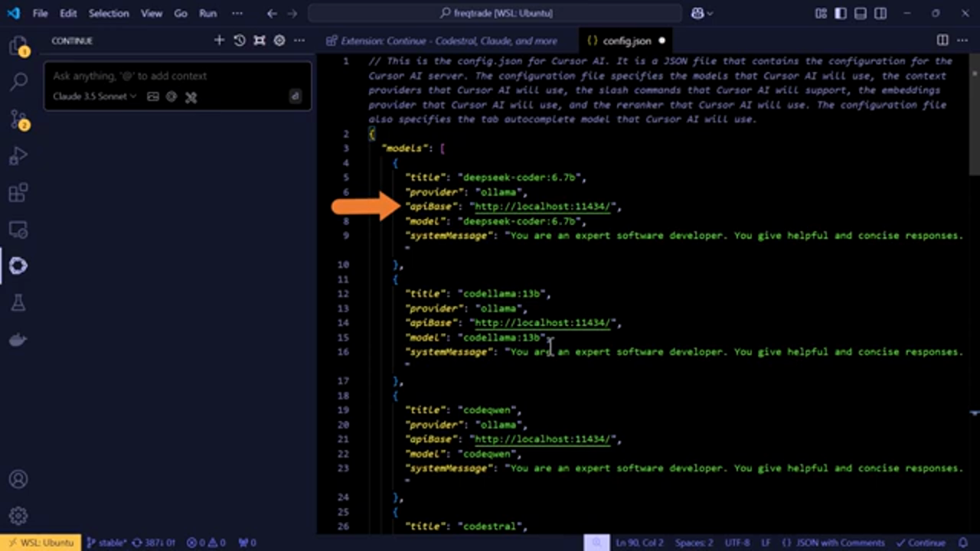Viewport: 980px width, 551px height.
Task: Toggle Secondary Side Bar visibility
Action: 880,13
